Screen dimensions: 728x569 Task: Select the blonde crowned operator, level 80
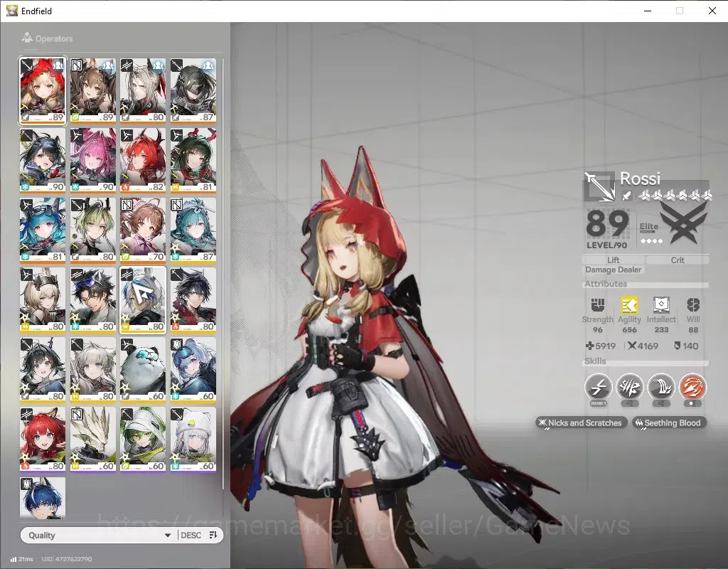click(43, 300)
